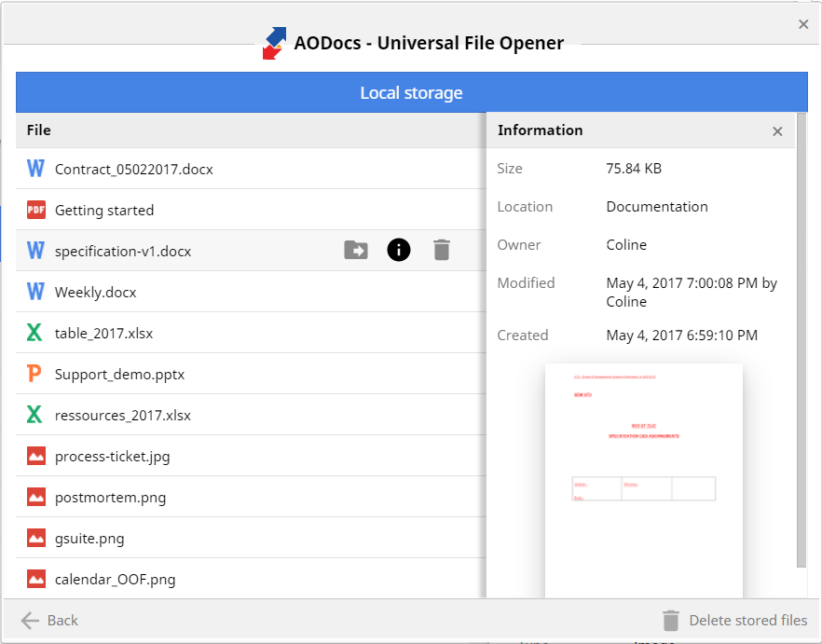Click the image icon for gsuite.png
This screenshot has height=644, width=822.
pos(36,538)
